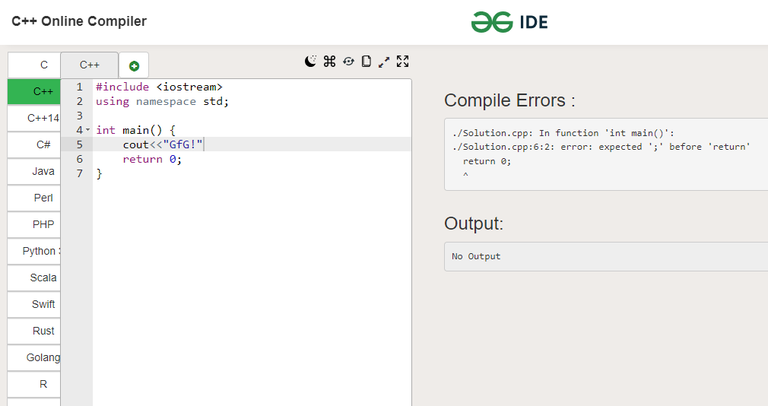The image size is (768, 406).
Task: Click the diagonal expand editor icon
Action: pyautogui.click(x=384, y=62)
